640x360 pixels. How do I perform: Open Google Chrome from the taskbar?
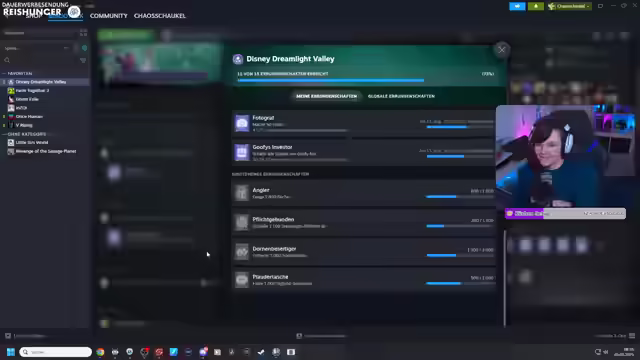click(x=100, y=352)
